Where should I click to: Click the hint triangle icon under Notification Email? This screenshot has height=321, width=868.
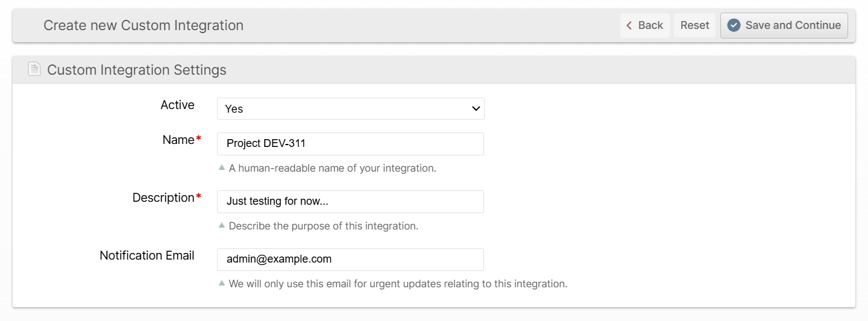point(222,283)
